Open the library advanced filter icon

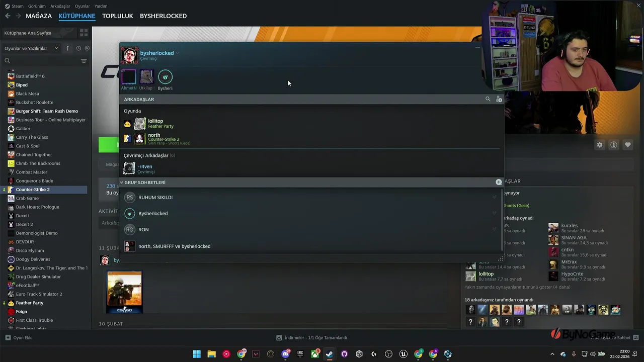[84, 61]
